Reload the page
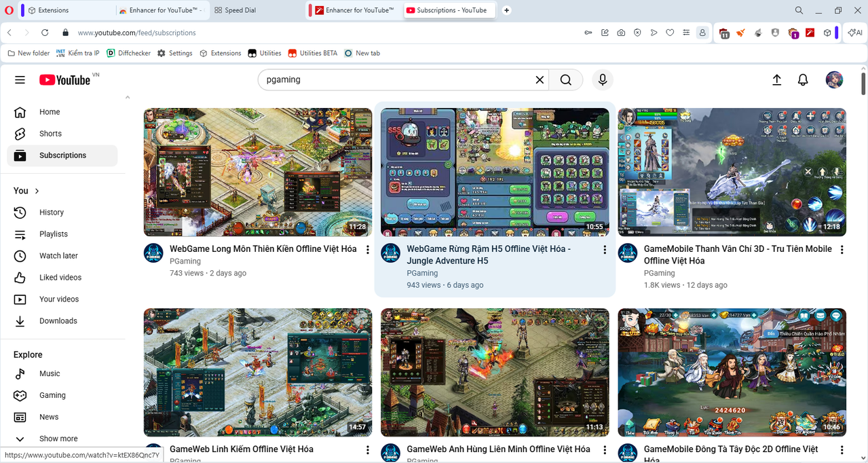868x463 pixels. pyautogui.click(x=45, y=33)
